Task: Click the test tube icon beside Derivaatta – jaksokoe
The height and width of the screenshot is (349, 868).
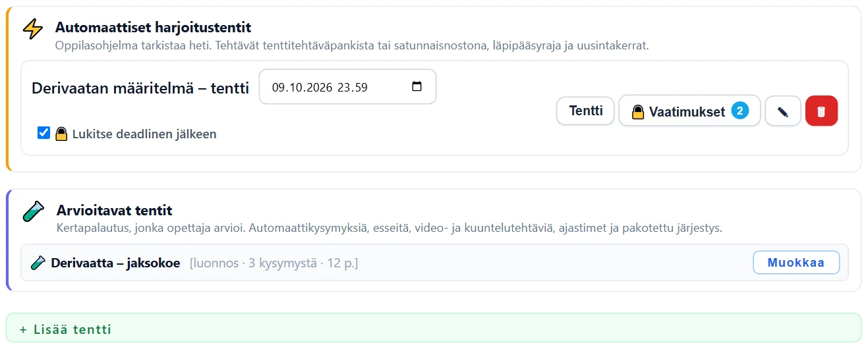Action: tap(38, 263)
